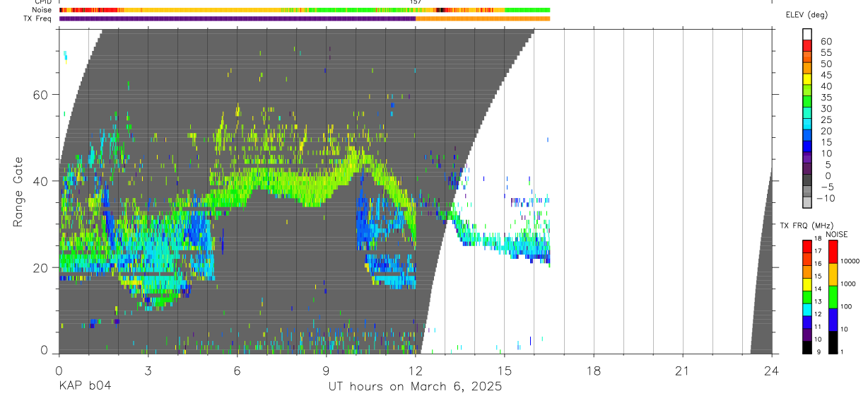Screen dimensions: 868x401
Task: Click the orange portion of TX Freq strip
Action: (x=483, y=18)
